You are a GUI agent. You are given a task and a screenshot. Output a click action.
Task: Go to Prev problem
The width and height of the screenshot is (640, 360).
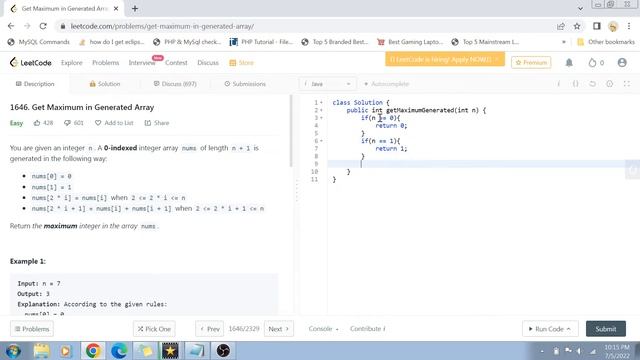tap(210, 329)
